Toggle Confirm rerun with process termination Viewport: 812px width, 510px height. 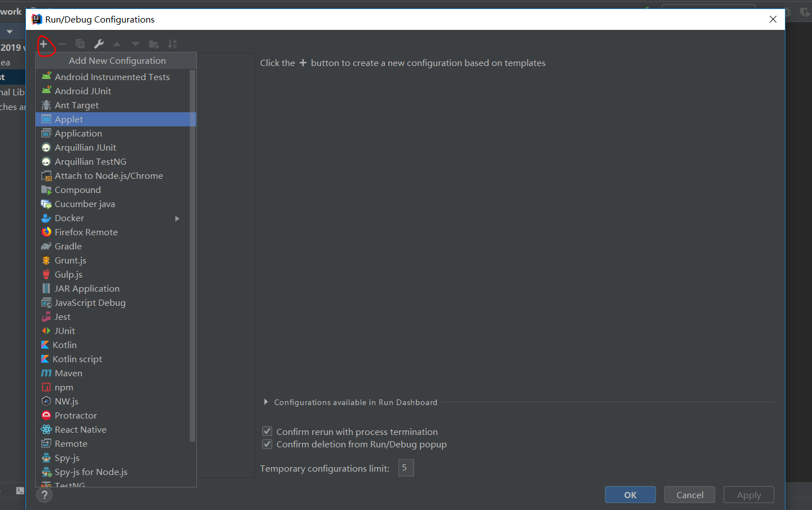tap(267, 432)
